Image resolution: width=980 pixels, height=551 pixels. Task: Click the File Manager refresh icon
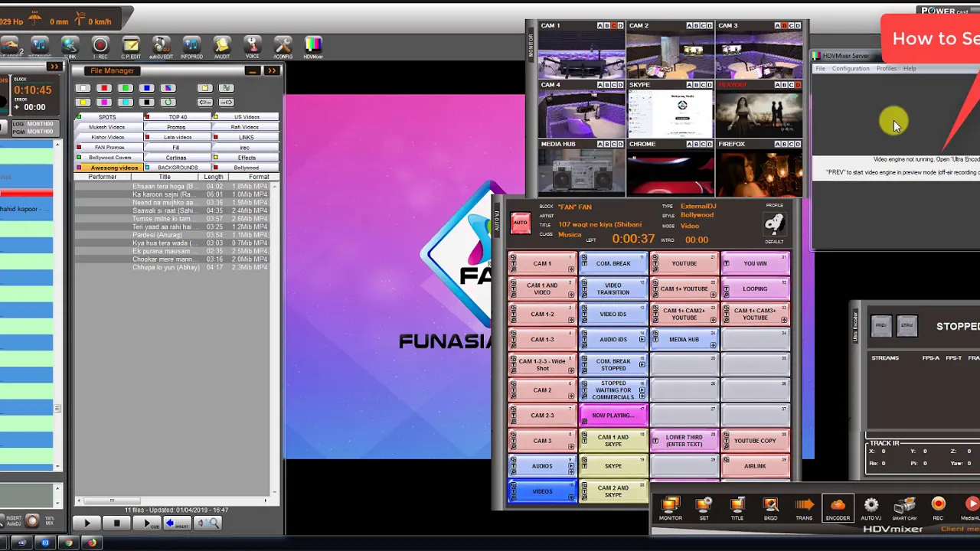168,102
